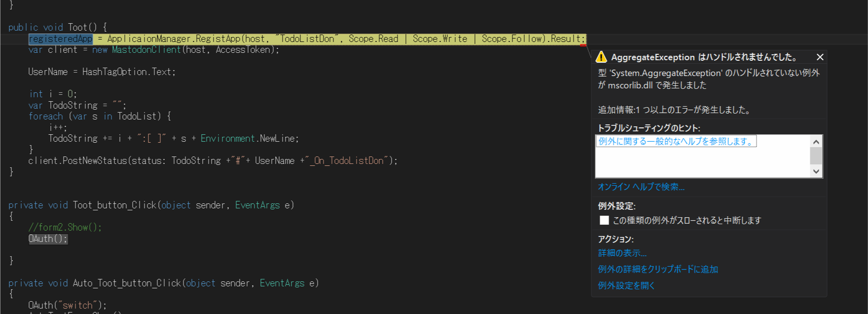Click the highlighted OAuth(); call
This screenshot has height=314, width=868.
[x=48, y=239]
